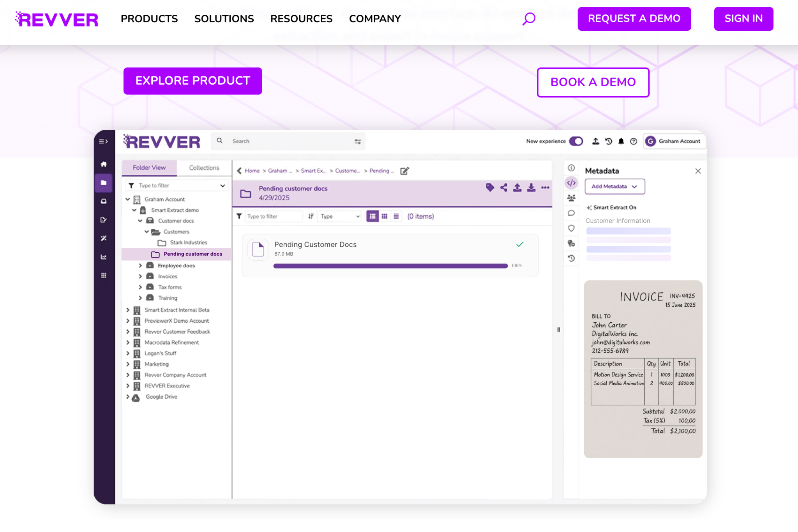798x532 pixels.
Task: Click the website search magnifier icon
Action: [x=529, y=19]
